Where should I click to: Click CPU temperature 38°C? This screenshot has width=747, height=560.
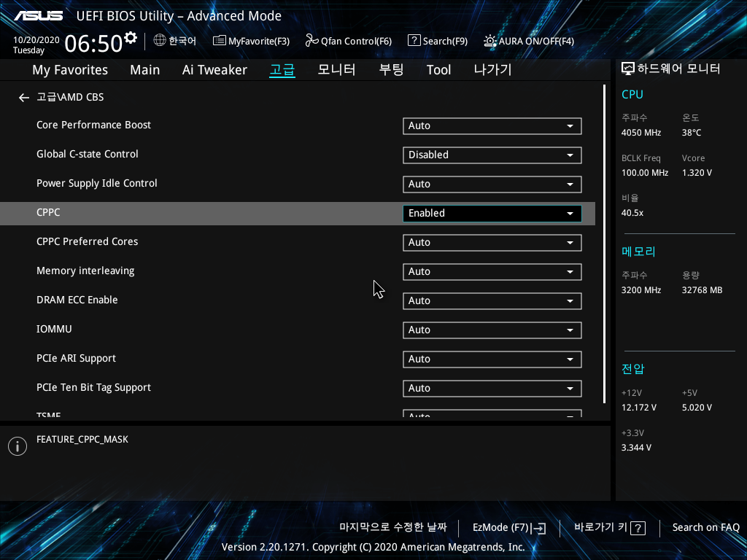[x=692, y=133]
